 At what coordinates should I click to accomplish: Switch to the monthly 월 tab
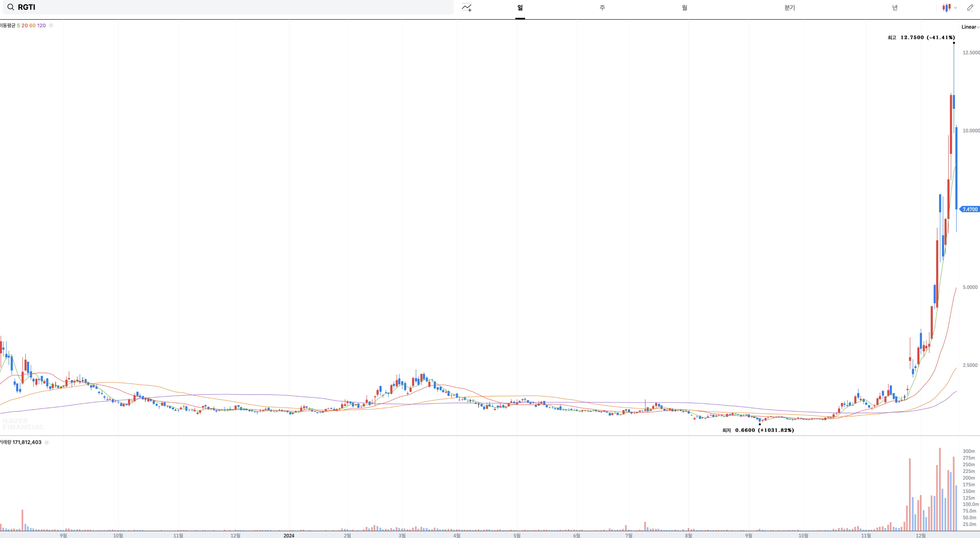coord(684,8)
